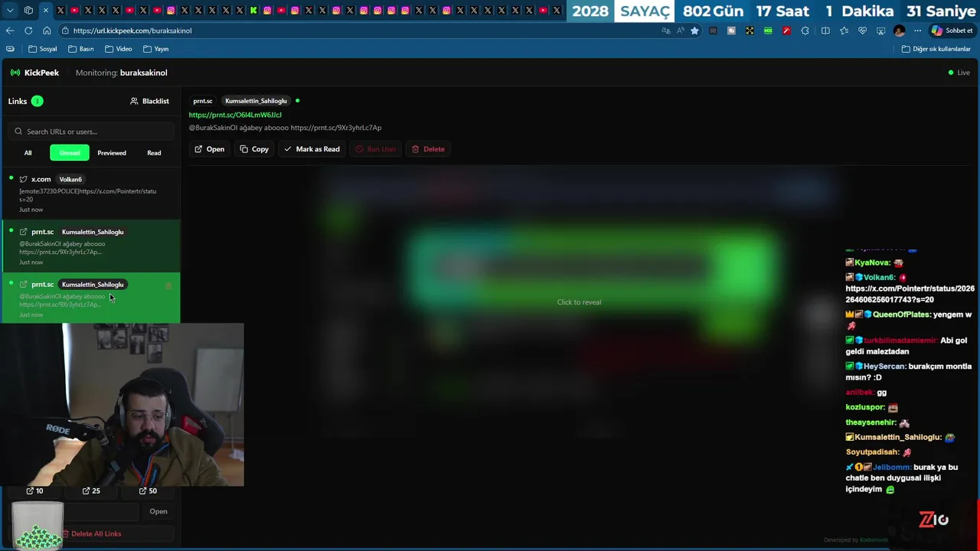The height and width of the screenshot is (551, 980).
Task: Click the Jelibomm username in chat
Action: 892,467
